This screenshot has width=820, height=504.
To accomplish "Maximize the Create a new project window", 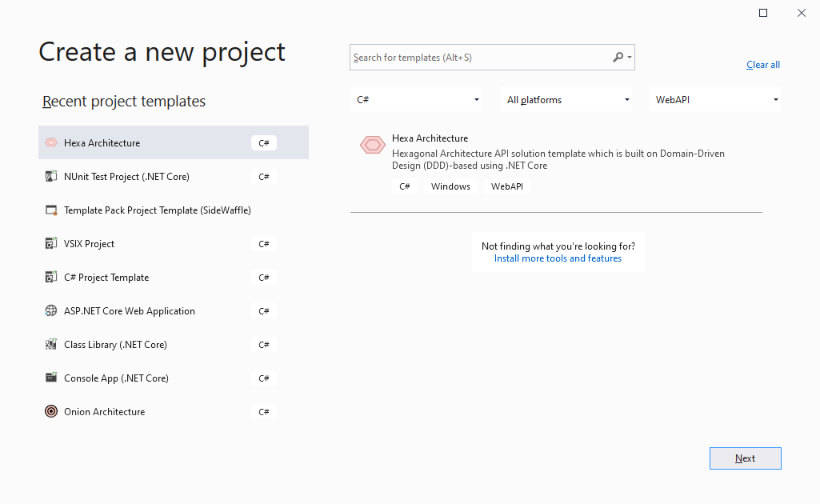I will 763,13.
